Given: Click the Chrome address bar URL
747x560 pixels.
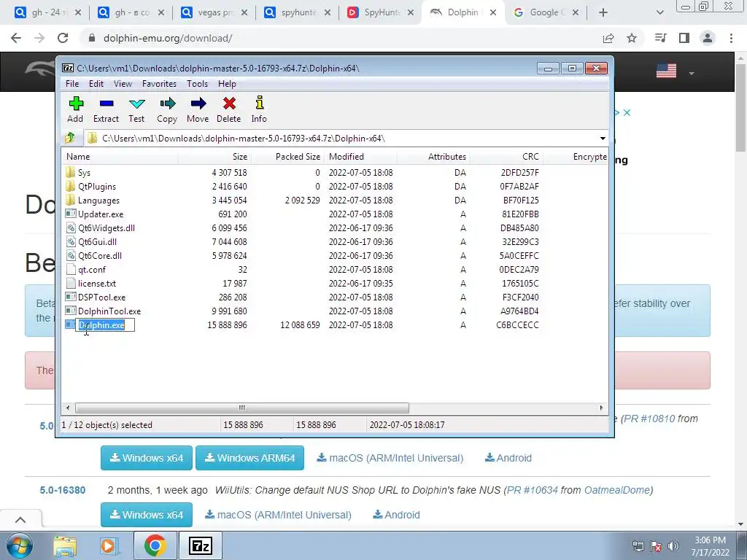Looking at the screenshot, I should pos(168,38).
